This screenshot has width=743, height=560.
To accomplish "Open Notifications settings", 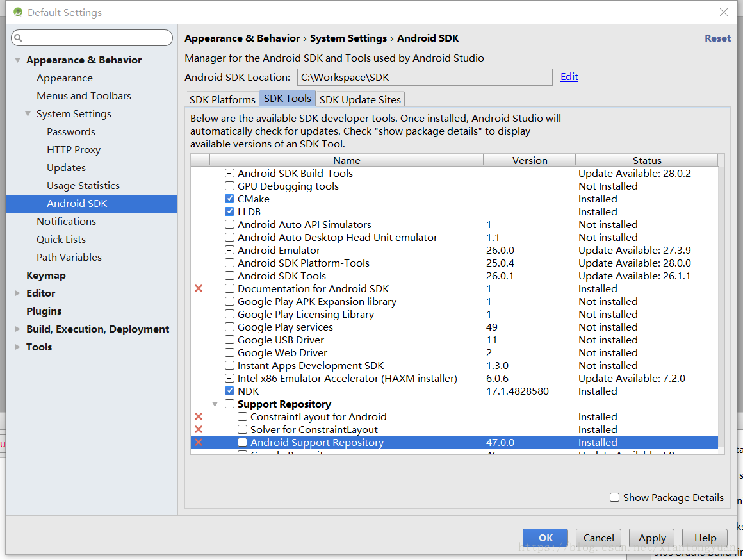I will coord(67,222).
